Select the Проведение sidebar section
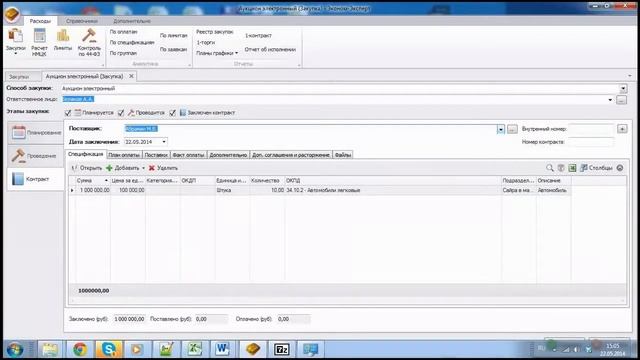This screenshot has height=360, width=640. click(36, 156)
